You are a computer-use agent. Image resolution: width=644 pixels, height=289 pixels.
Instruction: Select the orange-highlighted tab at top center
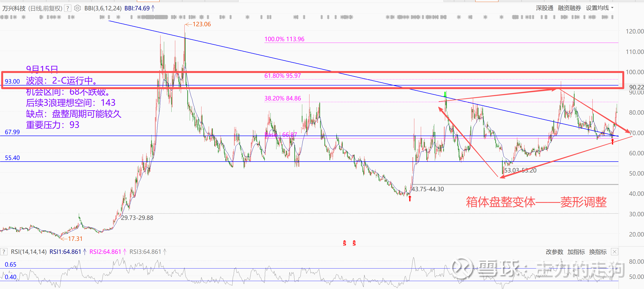click(x=148, y=1)
